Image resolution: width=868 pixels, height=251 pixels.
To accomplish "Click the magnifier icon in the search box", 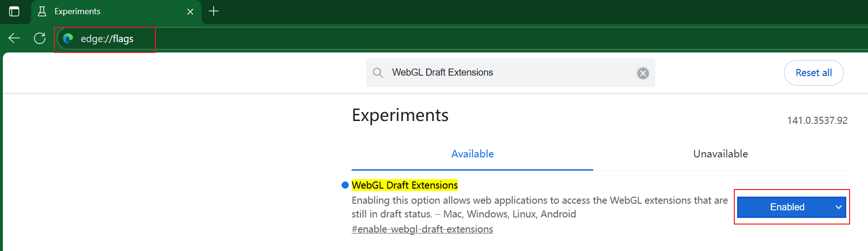I will pyautogui.click(x=378, y=73).
